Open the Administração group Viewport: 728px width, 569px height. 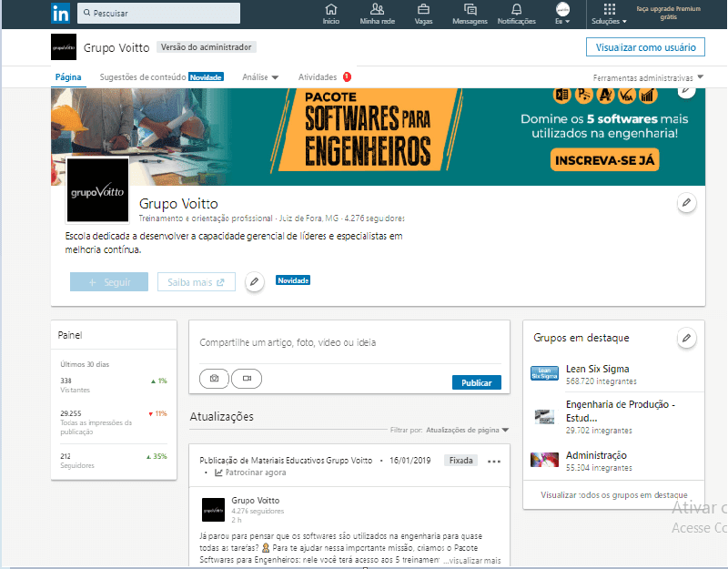(x=596, y=455)
